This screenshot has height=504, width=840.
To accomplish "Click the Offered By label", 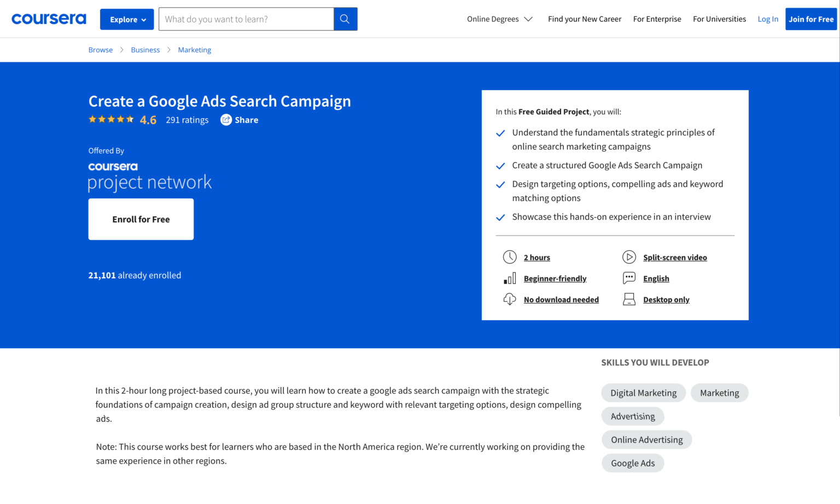I will (x=106, y=151).
